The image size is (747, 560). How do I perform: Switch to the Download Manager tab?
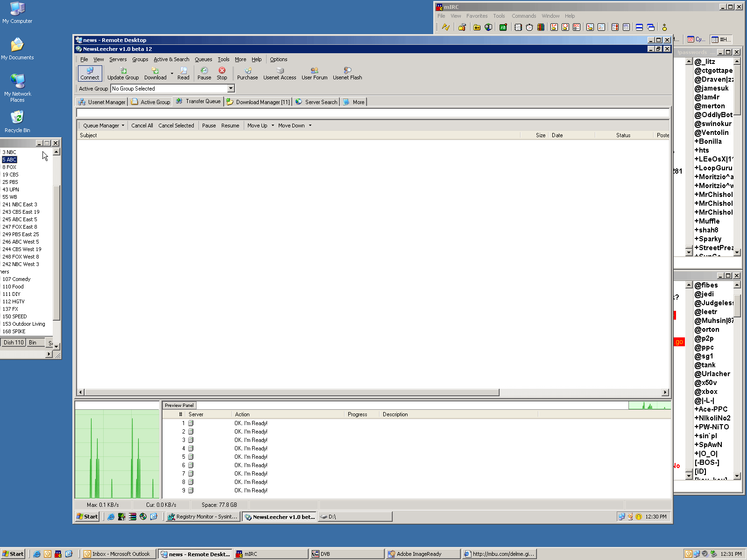click(x=259, y=102)
